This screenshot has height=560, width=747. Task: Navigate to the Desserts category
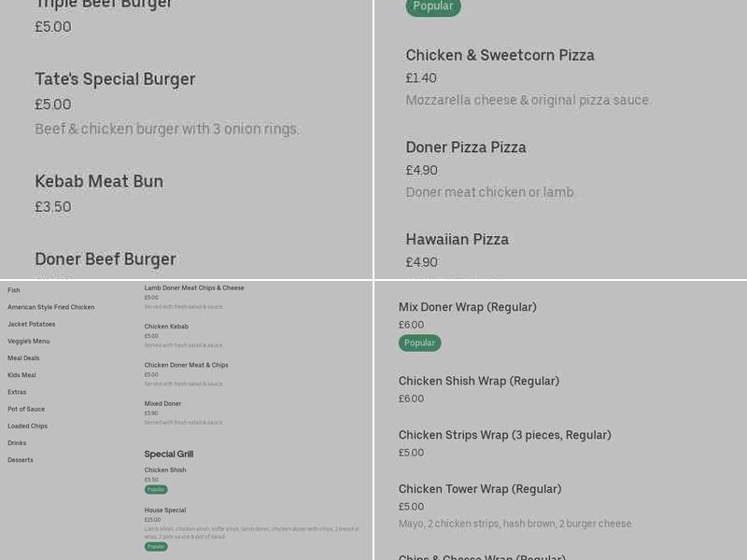tap(20, 459)
